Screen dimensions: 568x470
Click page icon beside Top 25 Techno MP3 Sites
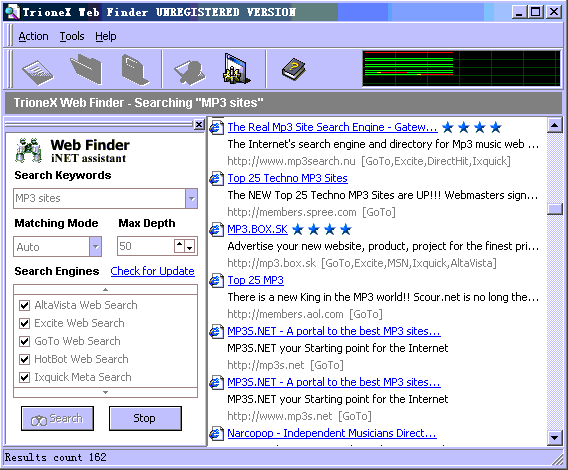click(x=217, y=179)
